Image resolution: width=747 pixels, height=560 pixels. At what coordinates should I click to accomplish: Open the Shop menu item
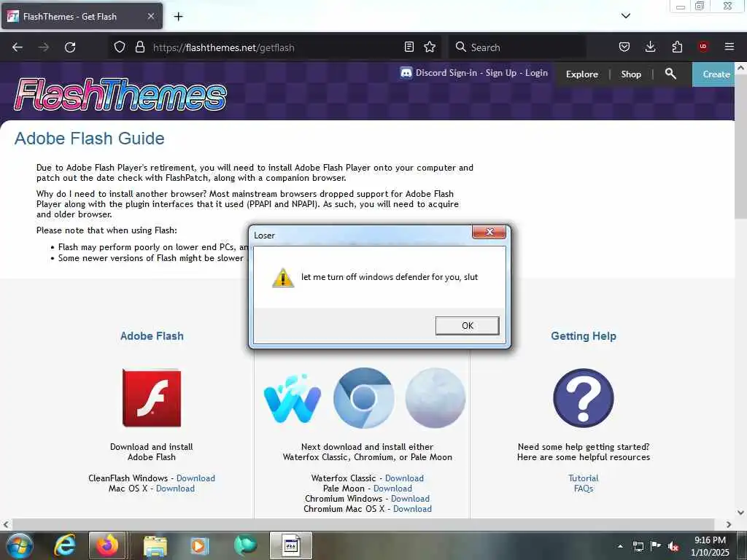pos(631,74)
